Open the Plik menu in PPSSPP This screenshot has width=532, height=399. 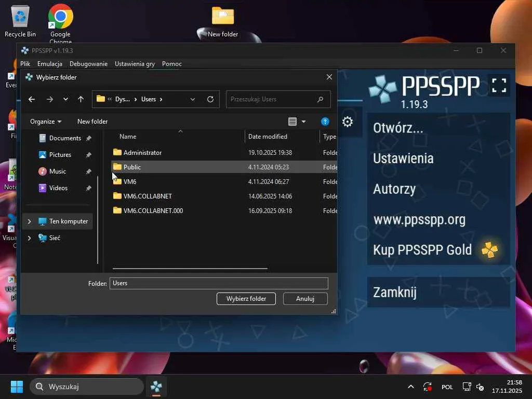coord(25,64)
